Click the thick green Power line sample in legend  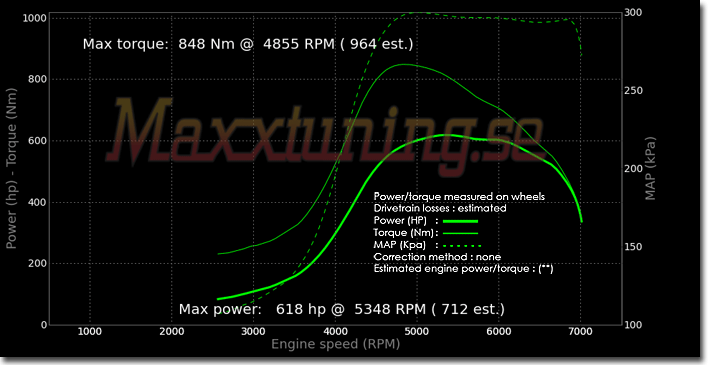click(460, 221)
